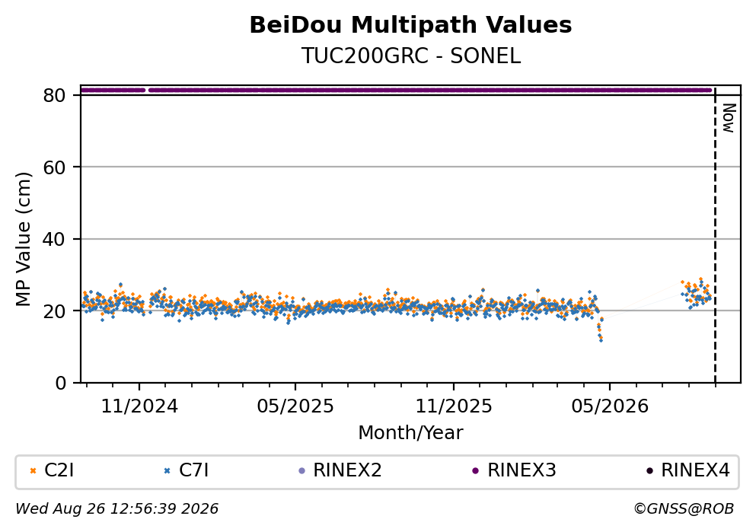Click the dashed Now marker line
The width and height of the screenshot is (756, 532).
pyautogui.click(x=715, y=236)
